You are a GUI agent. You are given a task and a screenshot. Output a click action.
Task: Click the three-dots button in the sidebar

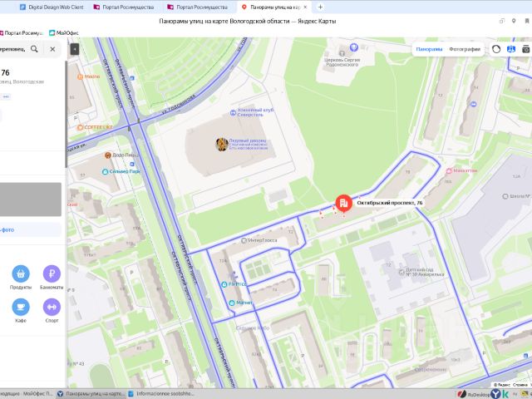[x=6, y=96]
